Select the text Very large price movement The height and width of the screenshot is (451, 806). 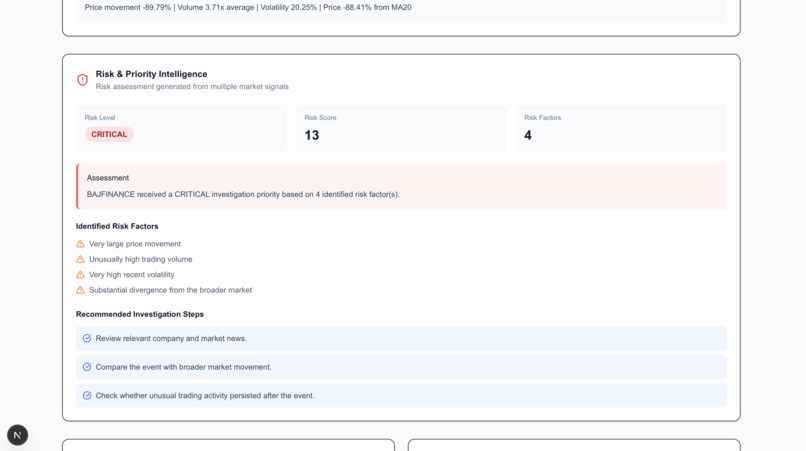[x=135, y=244]
